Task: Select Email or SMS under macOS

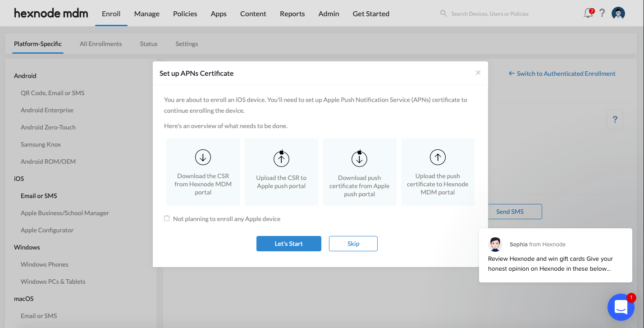Action: pyautogui.click(x=39, y=316)
